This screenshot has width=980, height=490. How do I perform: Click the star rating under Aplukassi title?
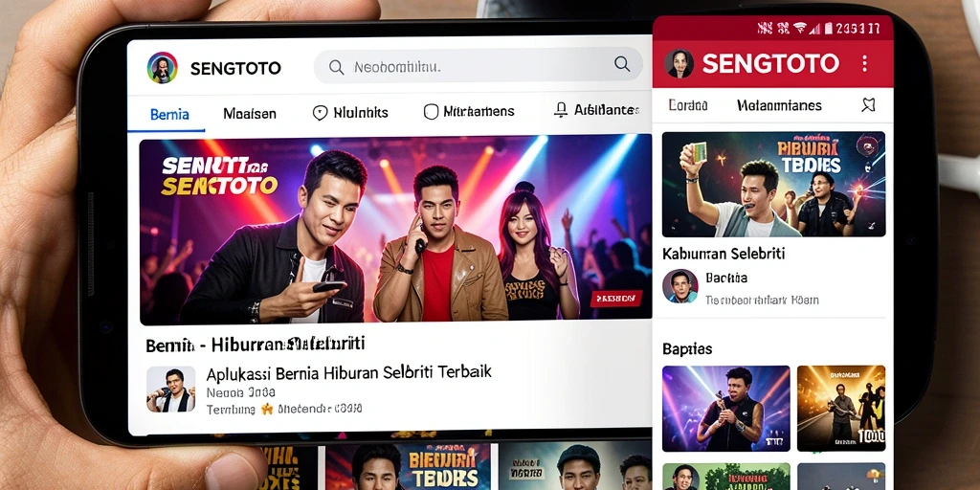267,410
